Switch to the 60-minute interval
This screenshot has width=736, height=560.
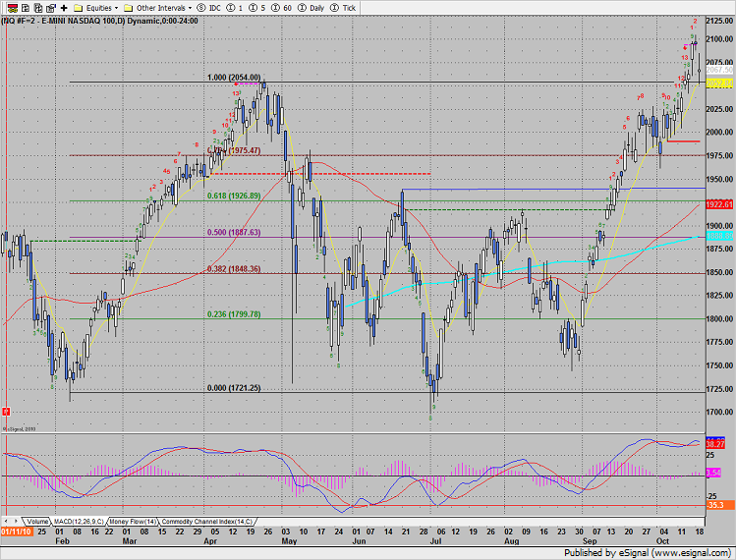pyautogui.click(x=281, y=8)
